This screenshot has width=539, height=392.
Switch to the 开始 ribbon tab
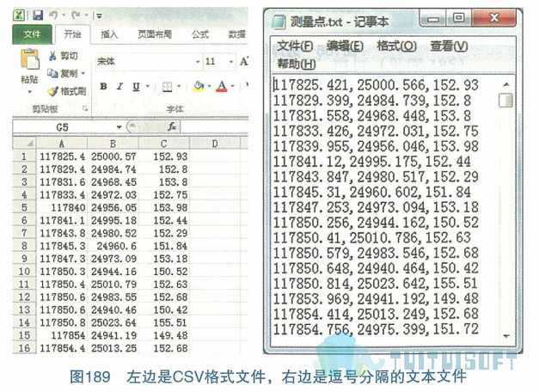click(72, 34)
